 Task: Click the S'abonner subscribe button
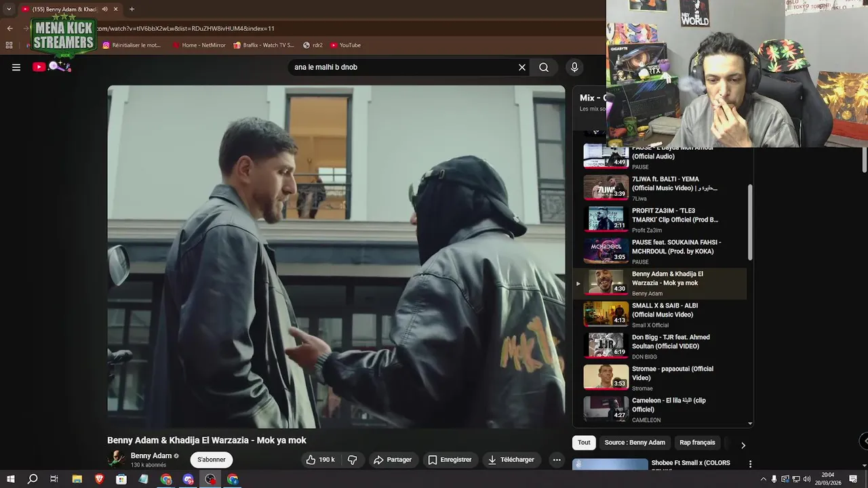point(212,460)
